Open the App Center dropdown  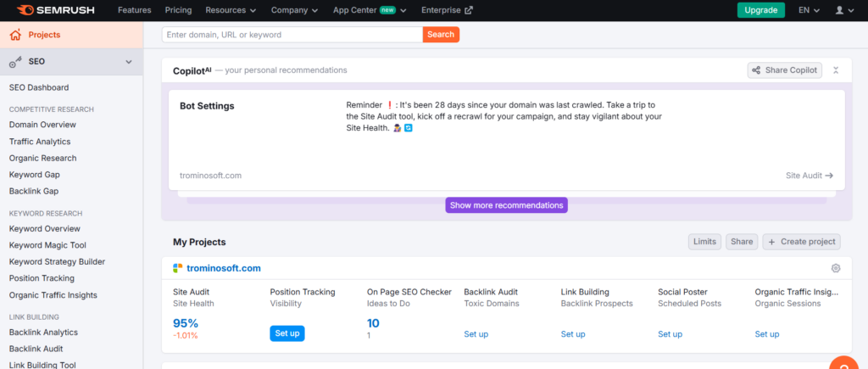click(370, 10)
